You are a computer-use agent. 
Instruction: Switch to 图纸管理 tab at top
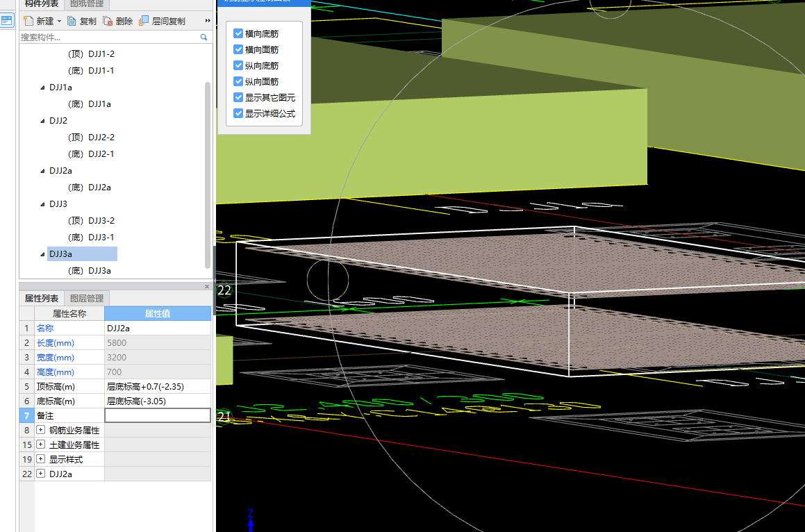point(87,4)
